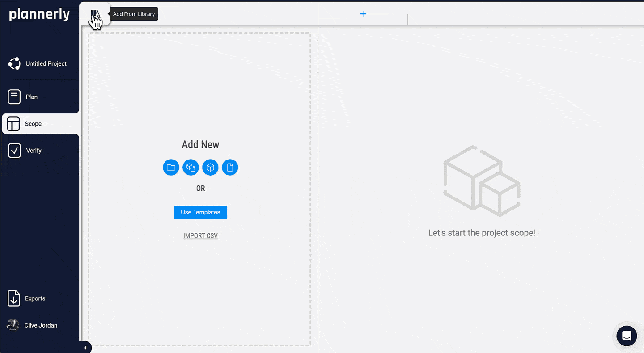Click the plannerly logo
Image resolution: width=644 pixels, height=353 pixels.
[39, 14]
